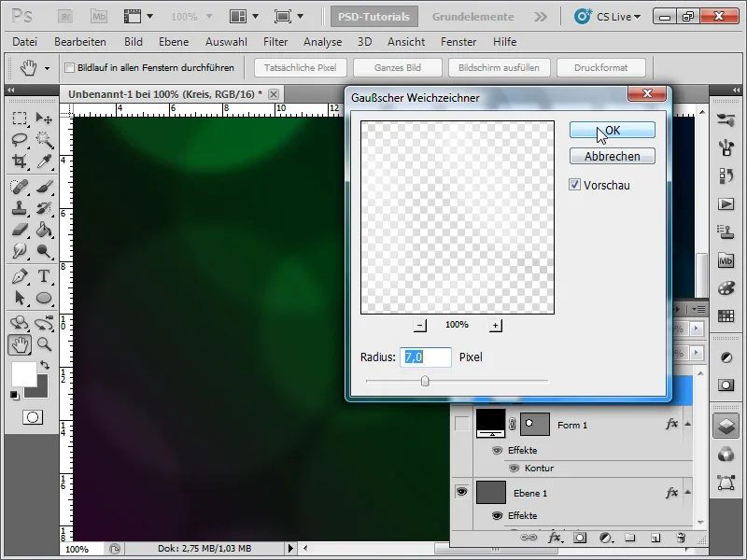Hide Ebene 1 layer visibility eye
The image size is (747, 560).
tap(461, 492)
